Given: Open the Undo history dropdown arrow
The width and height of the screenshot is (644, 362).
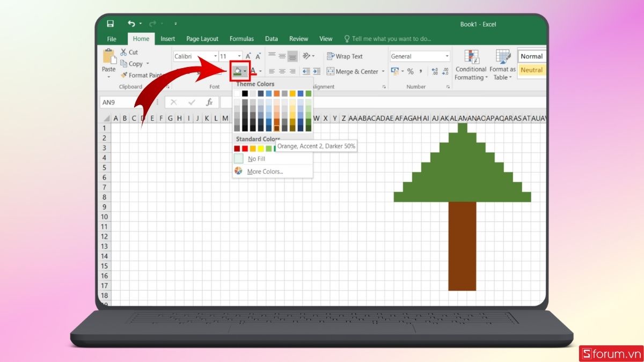Looking at the screenshot, I should click(x=141, y=24).
